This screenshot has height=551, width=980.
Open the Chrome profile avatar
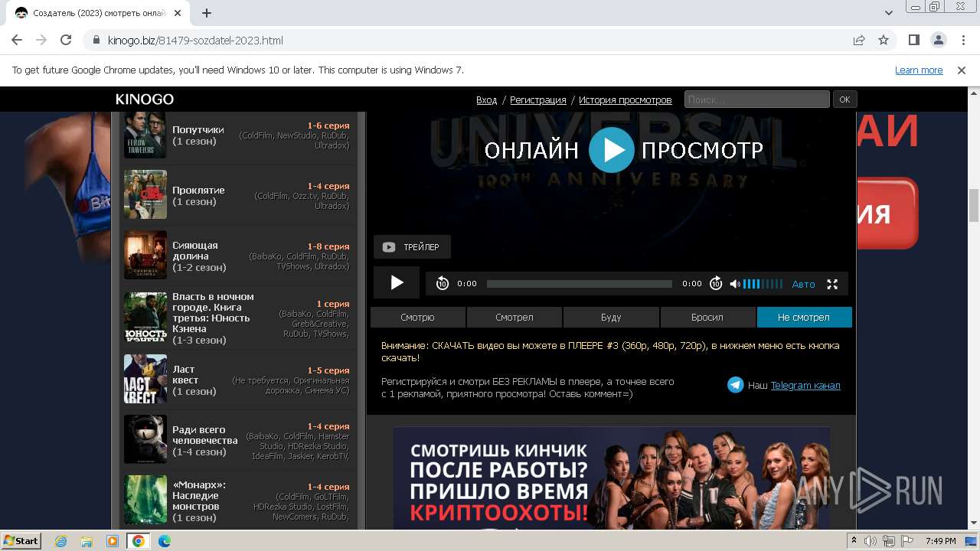[x=939, y=40]
